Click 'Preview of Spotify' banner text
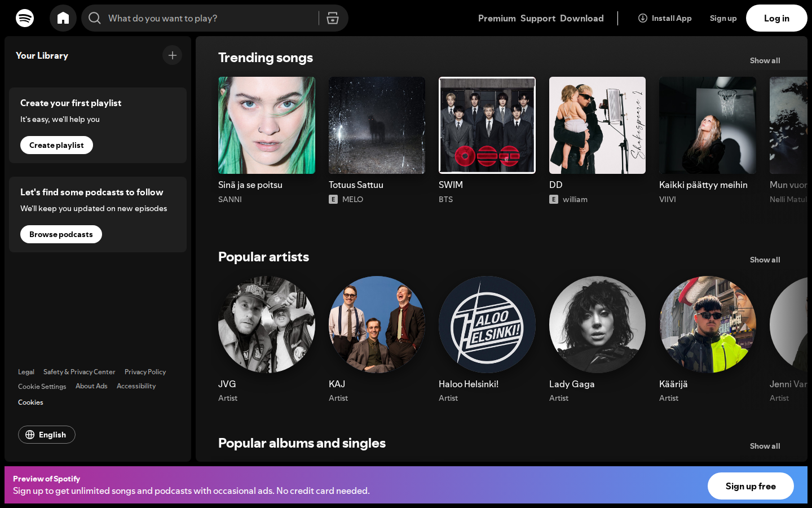This screenshot has width=812, height=508. point(46,479)
